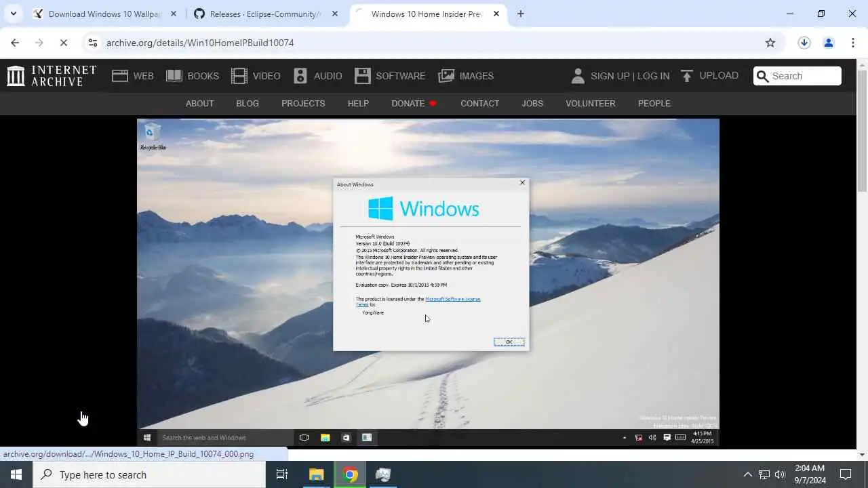Open the Internet Archive home logo
Screen dimensions: 868x488
(x=52, y=76)
